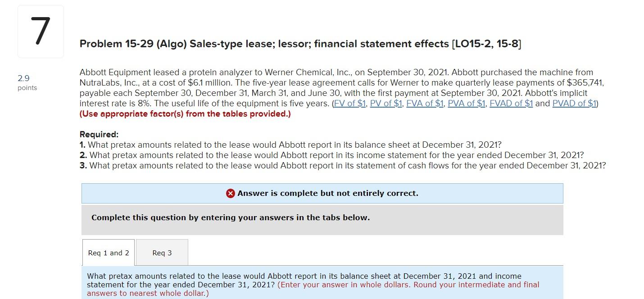Click the red X error status icon
The image size is (644, 299).
(231, 193)
